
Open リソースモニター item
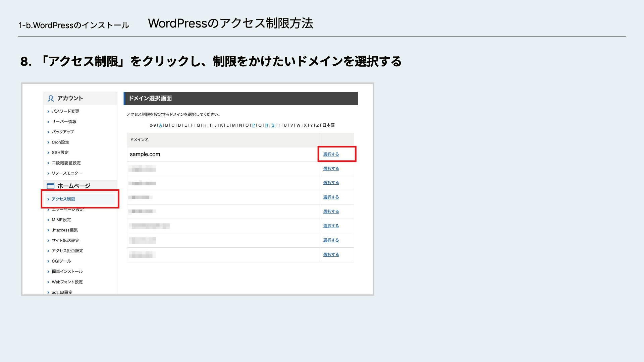(x=67, y=173)
